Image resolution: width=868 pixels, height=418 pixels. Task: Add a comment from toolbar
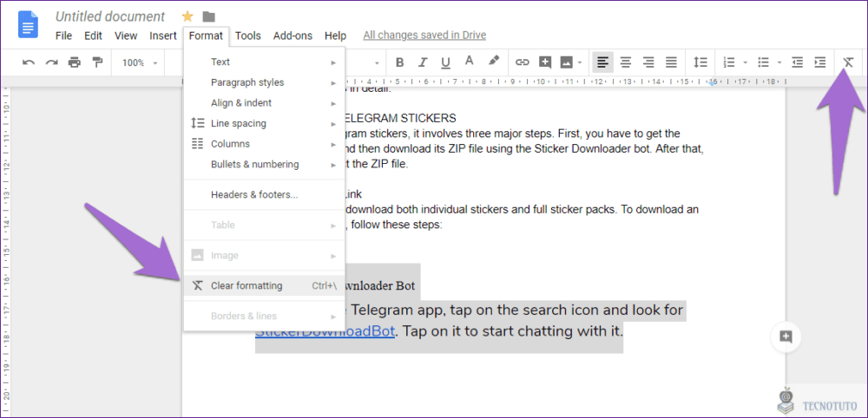coord(545,62)
